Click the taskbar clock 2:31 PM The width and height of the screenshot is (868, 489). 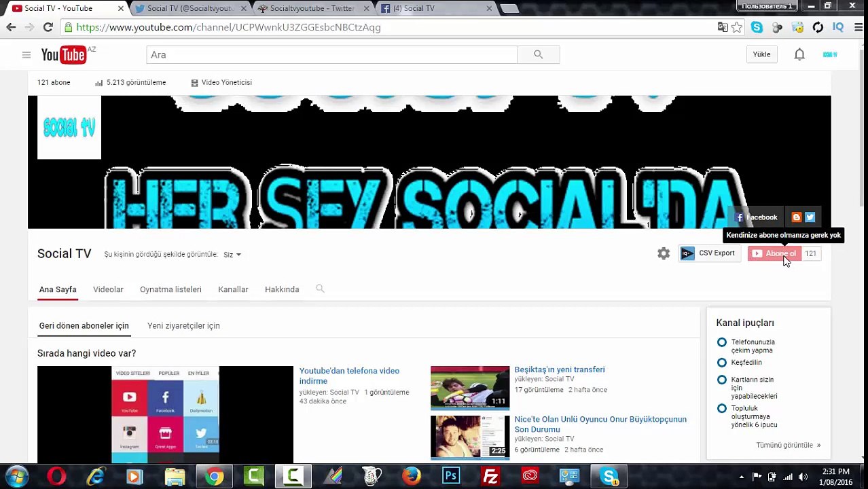tap(836, 471)
